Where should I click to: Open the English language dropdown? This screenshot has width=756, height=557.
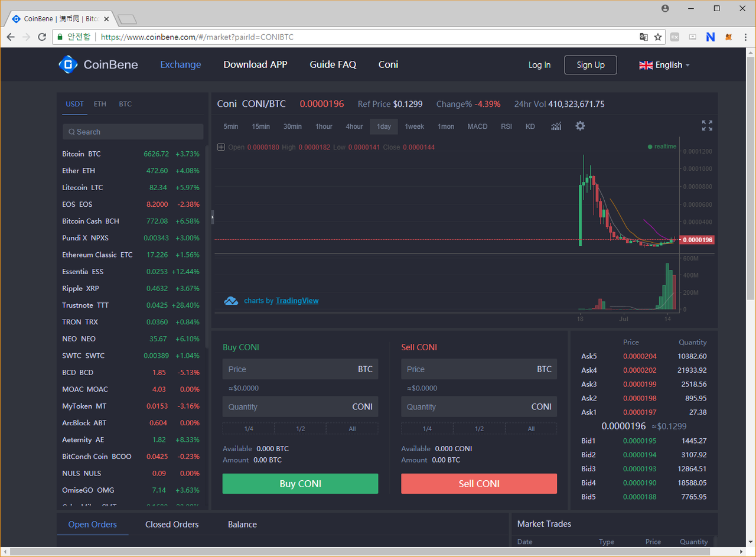(x=664, y=65)
